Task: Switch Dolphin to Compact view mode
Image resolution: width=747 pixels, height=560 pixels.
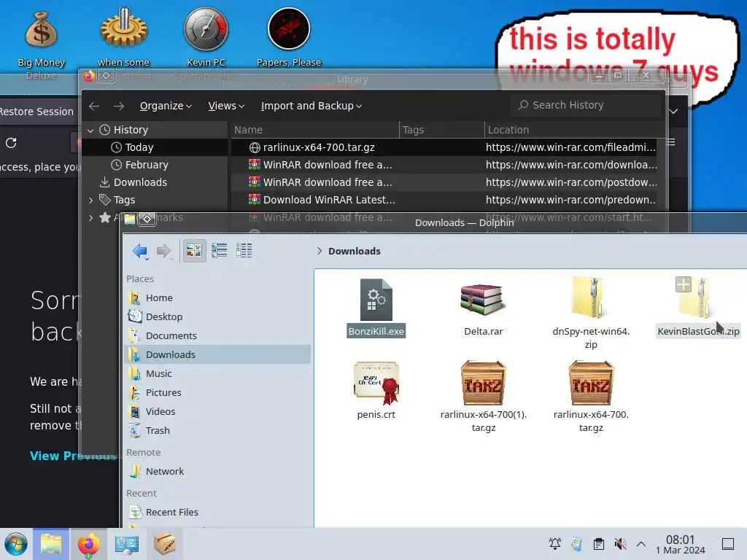Action: tap(219, 251)
